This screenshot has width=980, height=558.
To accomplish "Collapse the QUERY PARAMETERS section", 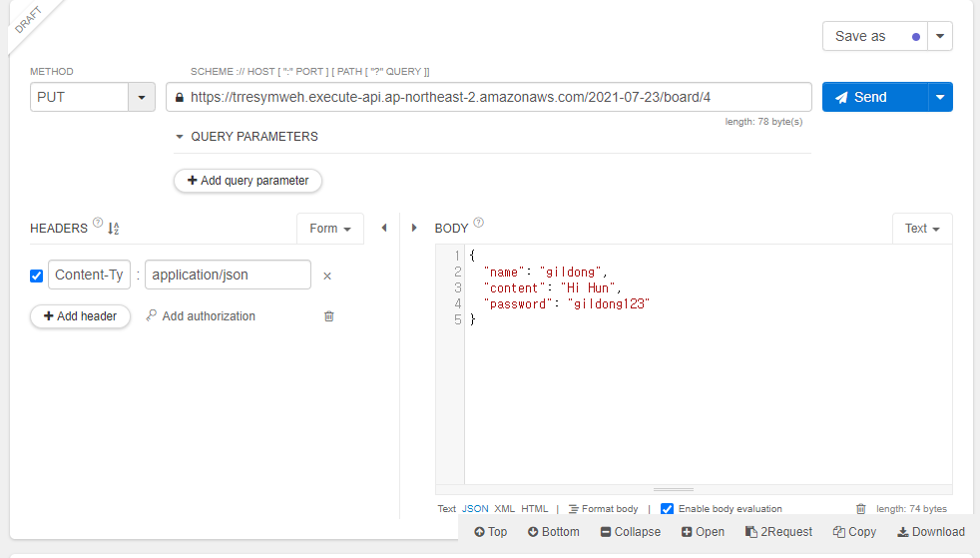I will coord(180,137).
